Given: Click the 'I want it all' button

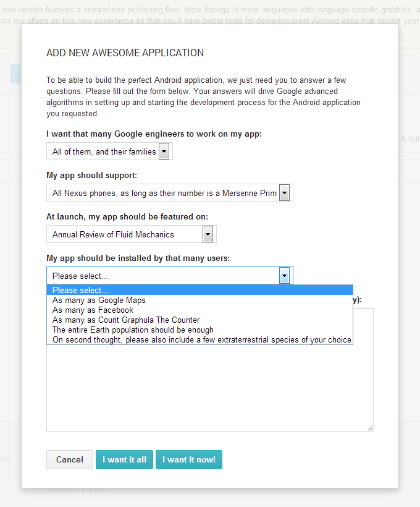Looking at the screenshot, I should point(124,459).
